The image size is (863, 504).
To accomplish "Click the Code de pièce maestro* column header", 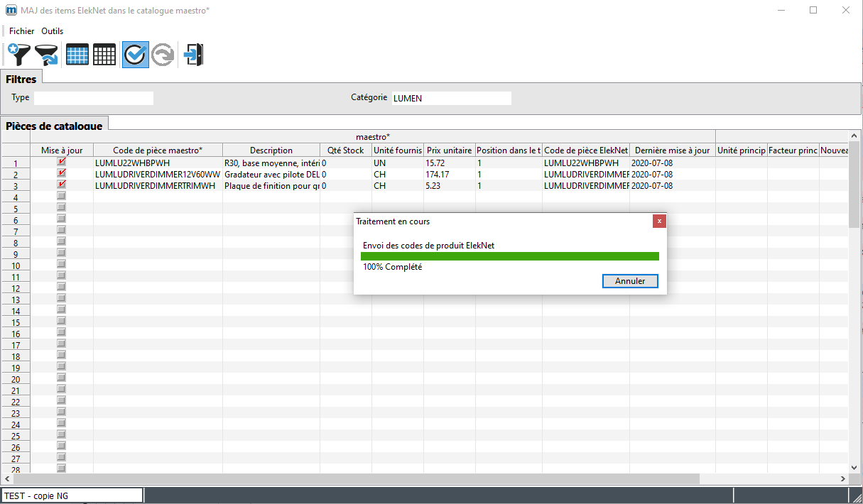I will [x=158, y=150].
